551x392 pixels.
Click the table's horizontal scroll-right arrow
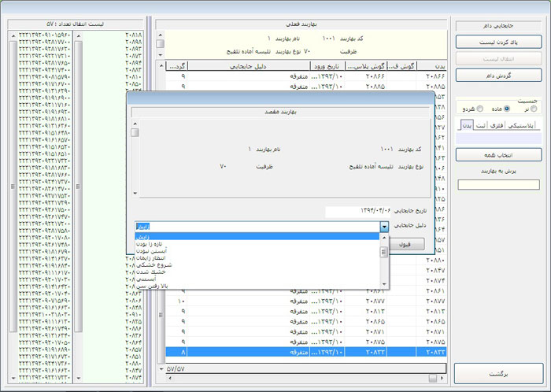pos(442,379)
